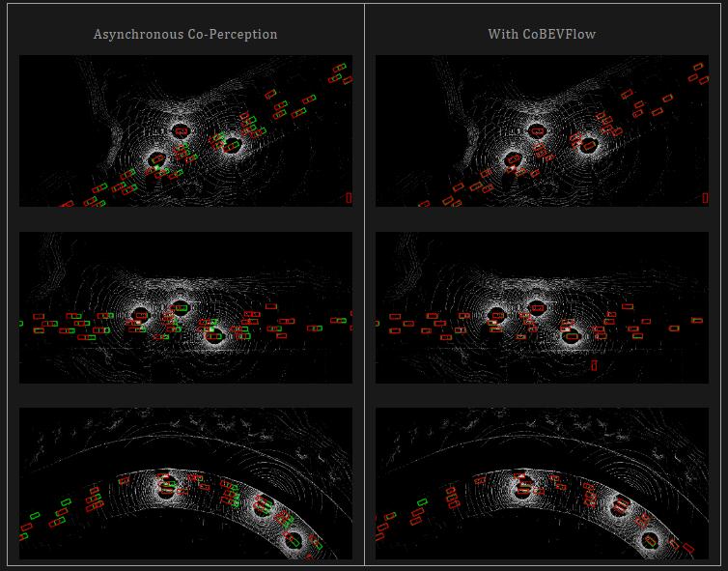Click the "With CoBEVFlow" heading
This screenshot has height=571, width=728.
542,35
